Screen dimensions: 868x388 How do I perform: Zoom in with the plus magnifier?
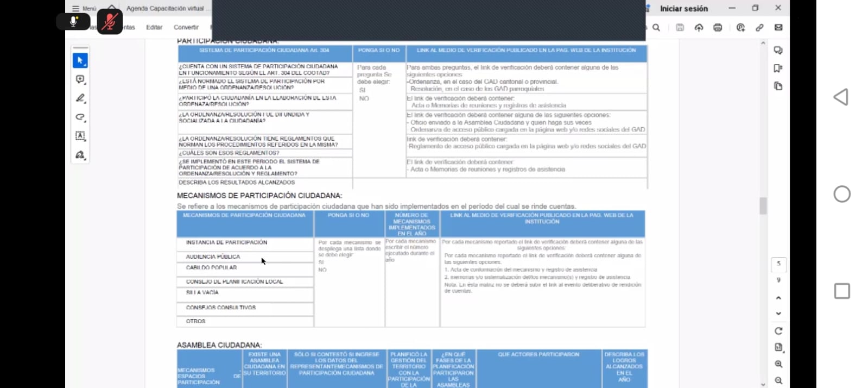point(778,364)
